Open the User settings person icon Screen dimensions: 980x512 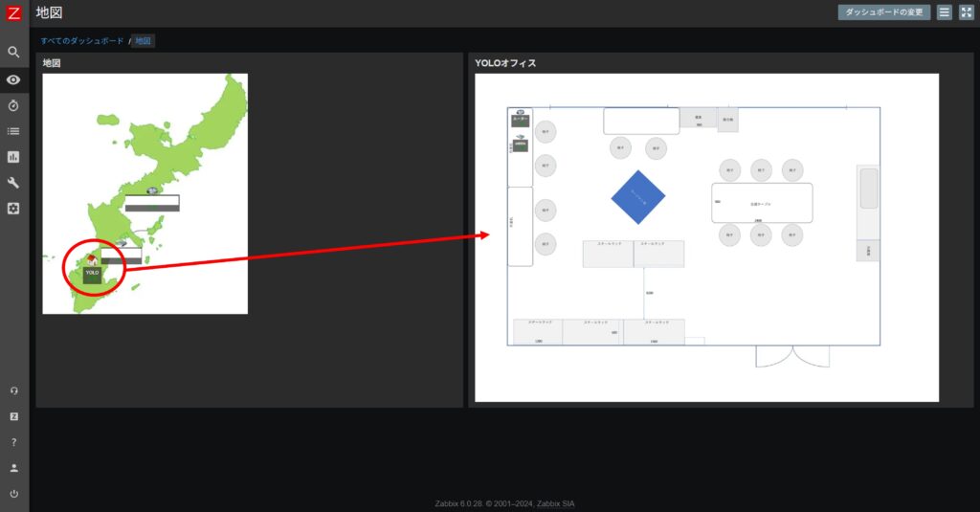pos(13,468)
